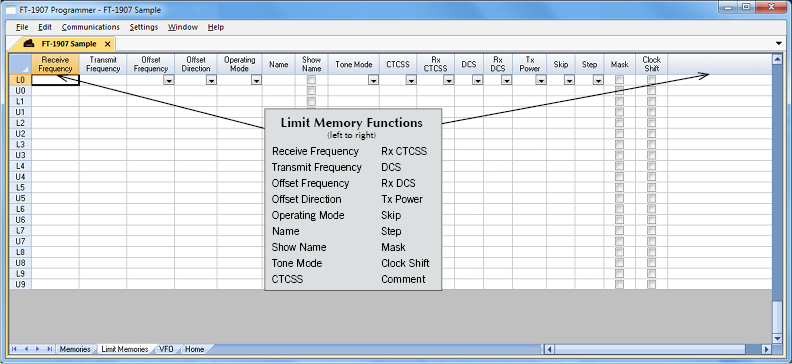
Task: Click the L0 Transmit Frequency cell
Action: 103,80
